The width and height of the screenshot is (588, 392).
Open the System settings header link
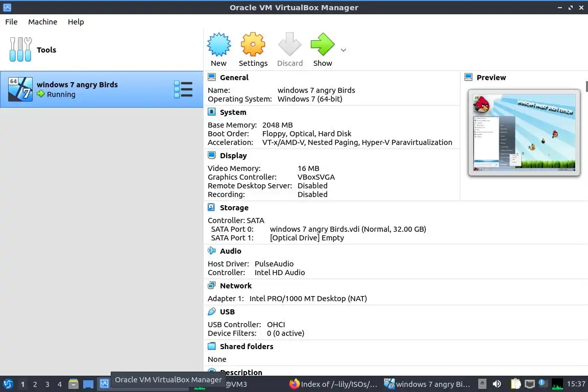point(233,112)
